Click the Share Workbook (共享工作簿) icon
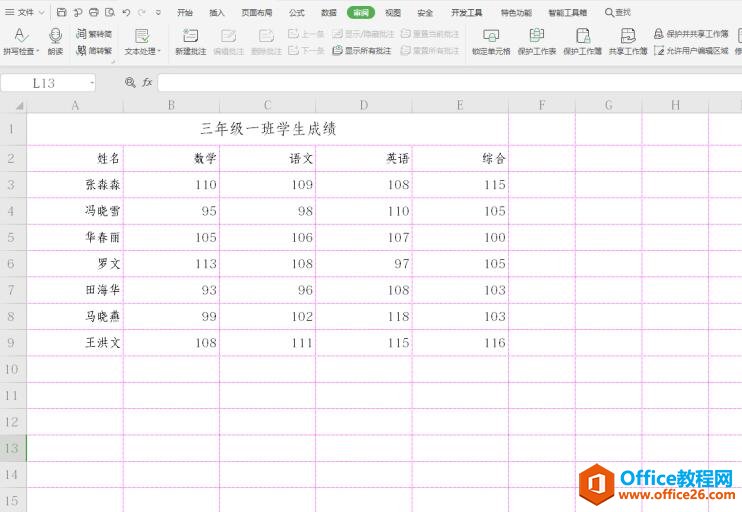This screenshot has width=742, height=512. pyautogui.click(x=628, y=35)
